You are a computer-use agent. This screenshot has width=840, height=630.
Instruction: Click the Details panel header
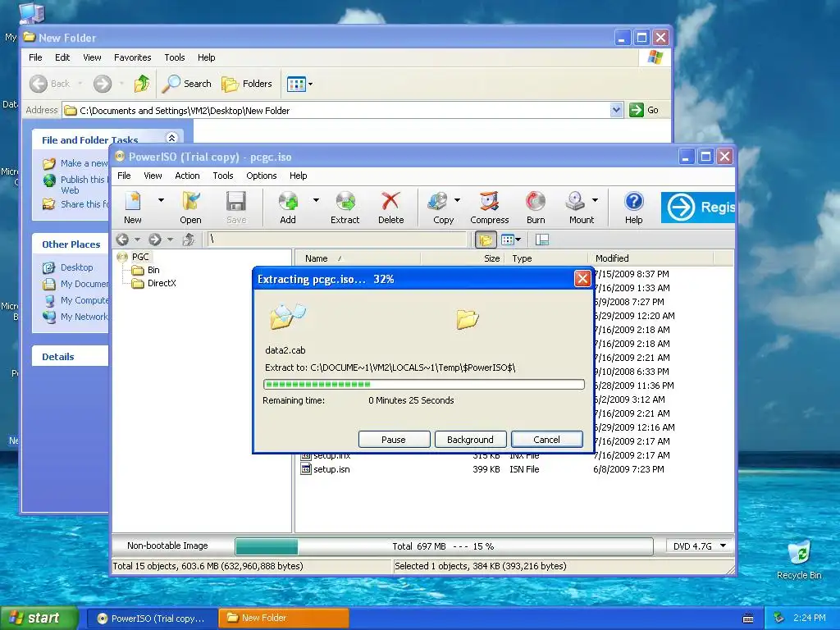tap(71, 357)
